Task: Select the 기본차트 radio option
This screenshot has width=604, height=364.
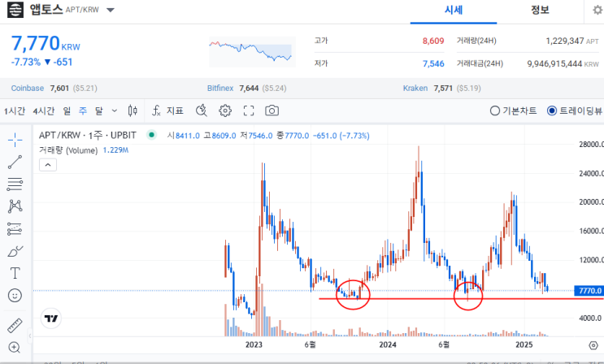Action: (513, 111)
